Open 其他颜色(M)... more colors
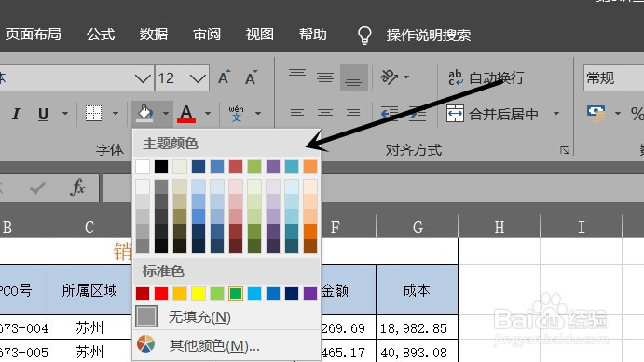 point(226,345)
